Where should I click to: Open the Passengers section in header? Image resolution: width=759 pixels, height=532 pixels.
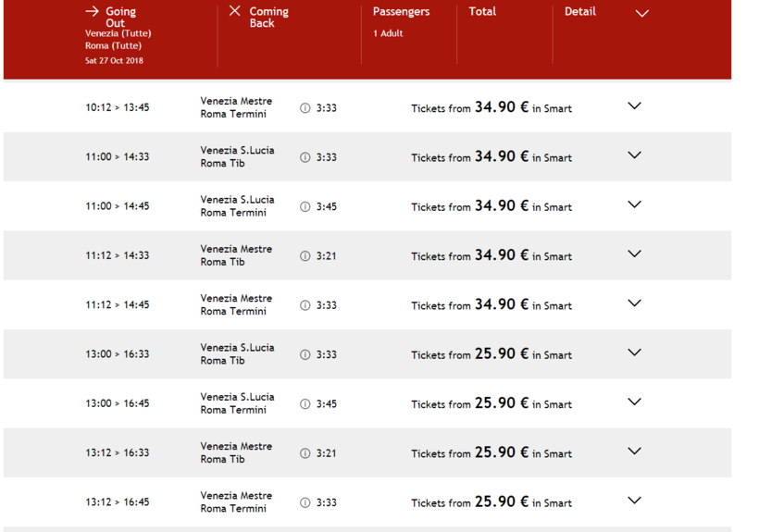[x=401, y=12]
